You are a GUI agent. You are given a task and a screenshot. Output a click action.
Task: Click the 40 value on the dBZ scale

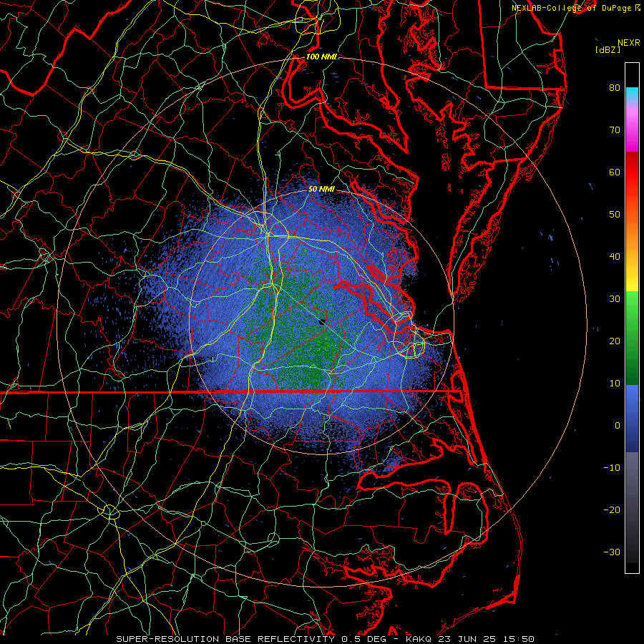(615, 257)
